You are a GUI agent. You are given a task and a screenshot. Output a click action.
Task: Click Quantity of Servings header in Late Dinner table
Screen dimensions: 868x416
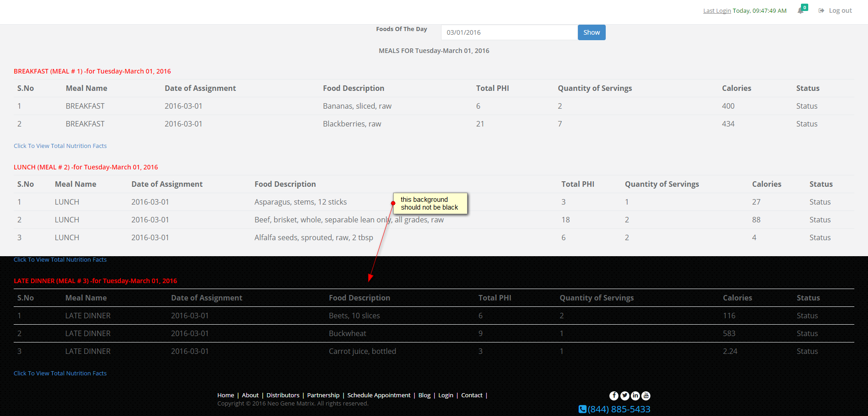click(x=597, y=298)
